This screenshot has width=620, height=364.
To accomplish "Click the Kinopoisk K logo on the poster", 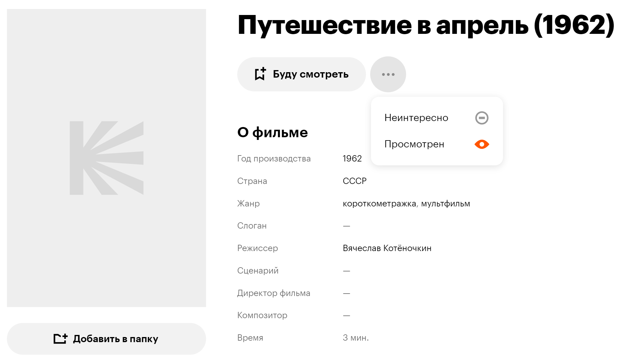I will (106, 158).
